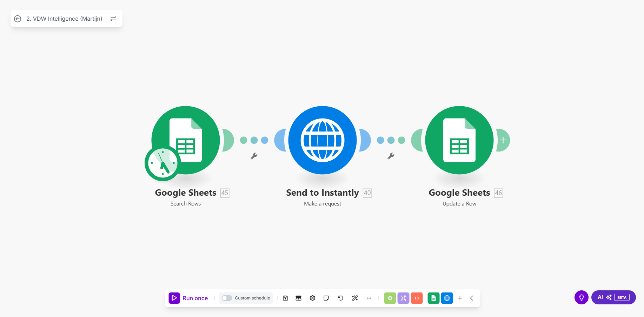Add a favorite app with the plus icon
This screenshot has width=644, height=317.
460,298
